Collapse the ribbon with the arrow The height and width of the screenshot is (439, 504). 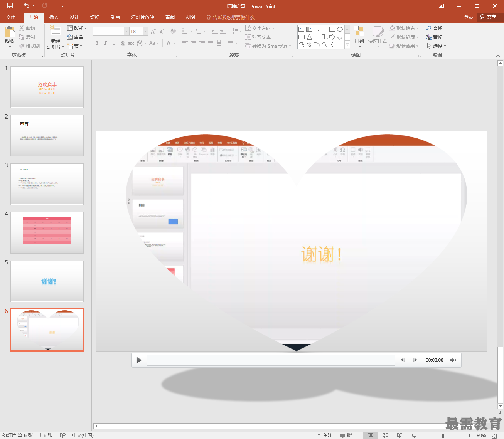coord(498,56)
